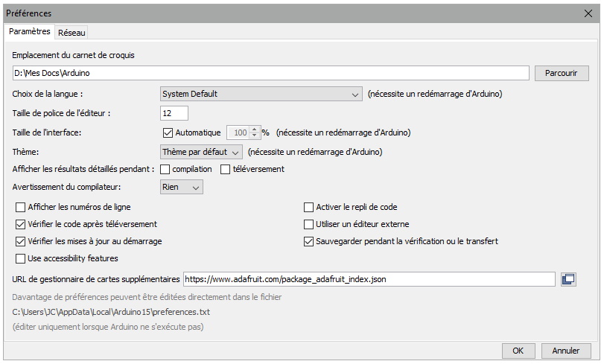
Task: Enable 'Afficher les numéros de ligne'
Action: point(20,207)
